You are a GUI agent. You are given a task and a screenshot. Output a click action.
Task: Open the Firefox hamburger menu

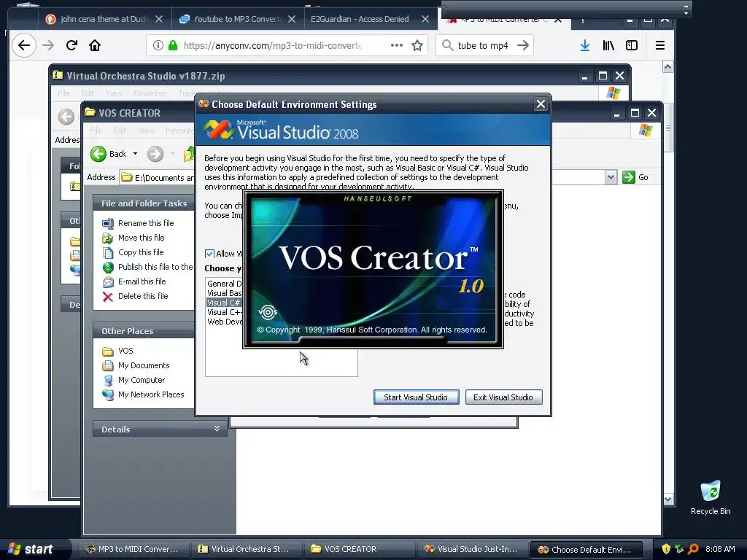[x=659, y=45]
